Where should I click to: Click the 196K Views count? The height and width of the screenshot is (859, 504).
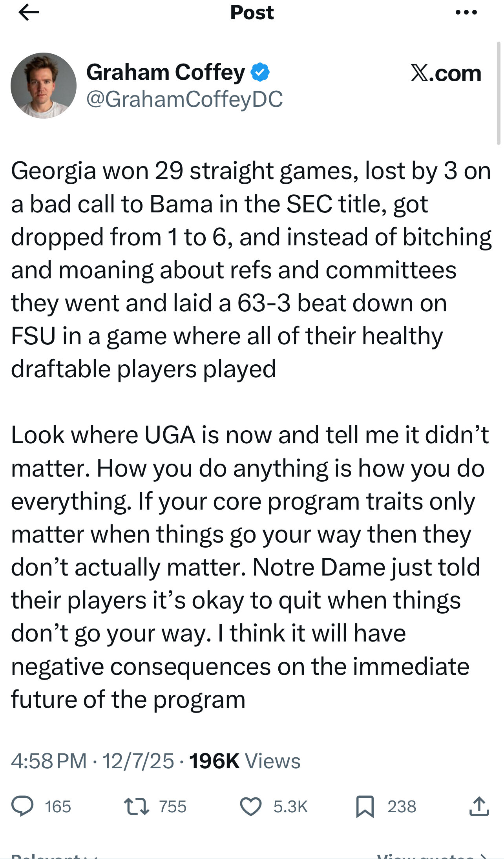(245, 761)
